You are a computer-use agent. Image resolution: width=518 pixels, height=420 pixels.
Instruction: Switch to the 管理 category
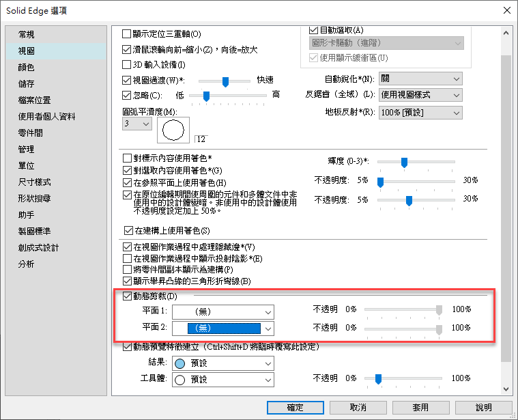27,149
